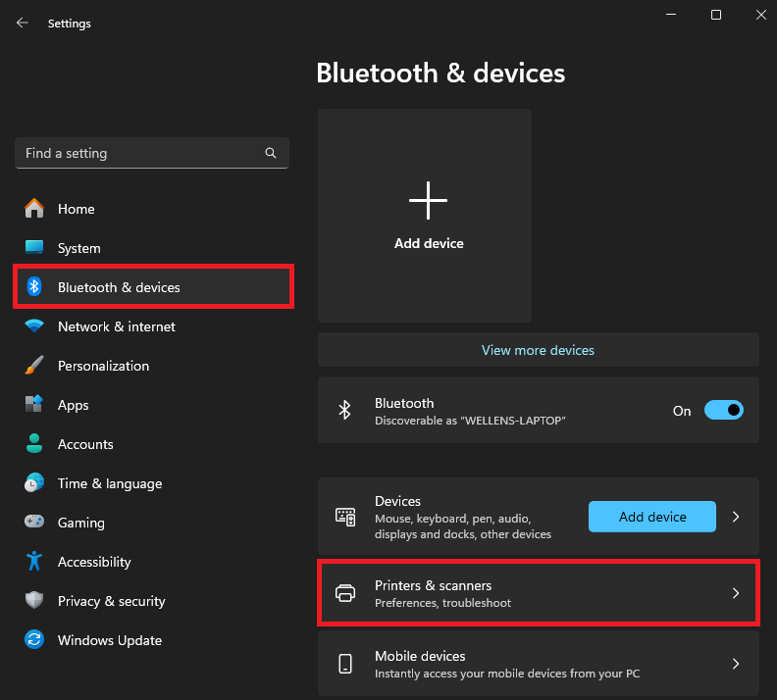Click the Gaming controller icon
The image size is (777, 700).
coord(34,522)
